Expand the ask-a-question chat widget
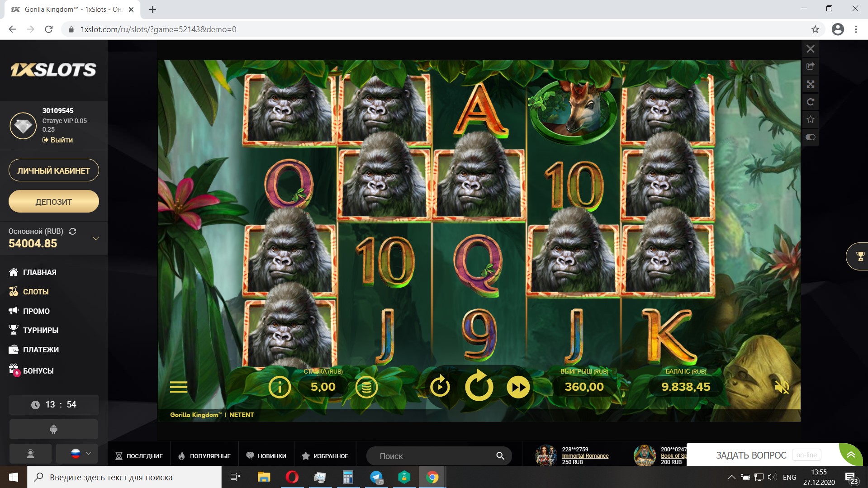This screenshot has height=488, width=868. pos(851,455)
